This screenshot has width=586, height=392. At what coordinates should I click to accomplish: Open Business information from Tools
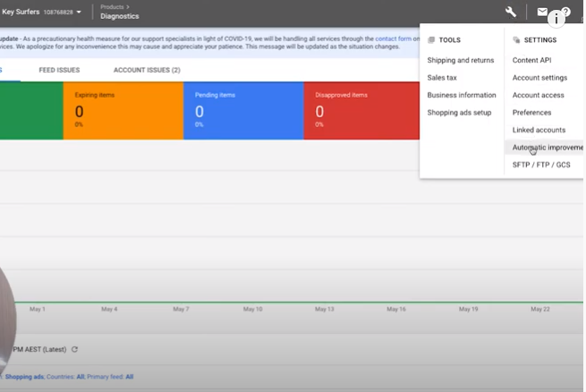click(462, 95)
